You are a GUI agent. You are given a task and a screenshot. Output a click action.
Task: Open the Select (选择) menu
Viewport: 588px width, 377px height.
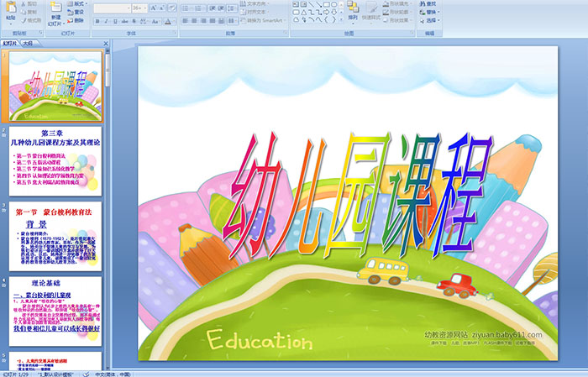pyautogui.click(x=429, y=20)
